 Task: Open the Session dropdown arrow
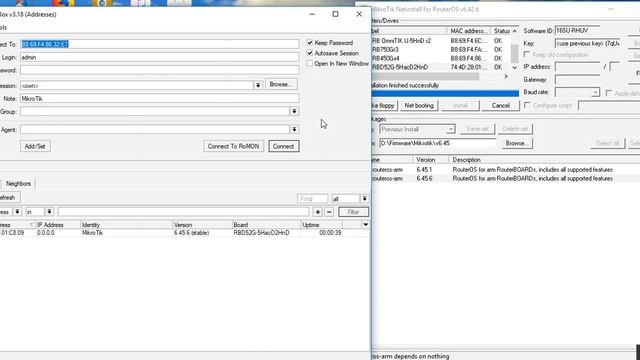pyautogui.click(x=258, y=85)
